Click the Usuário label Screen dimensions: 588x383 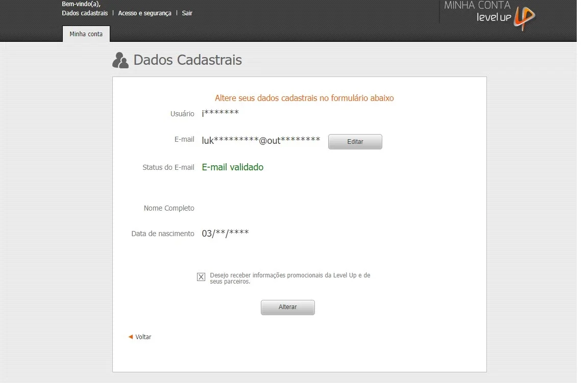pos(182,114)
